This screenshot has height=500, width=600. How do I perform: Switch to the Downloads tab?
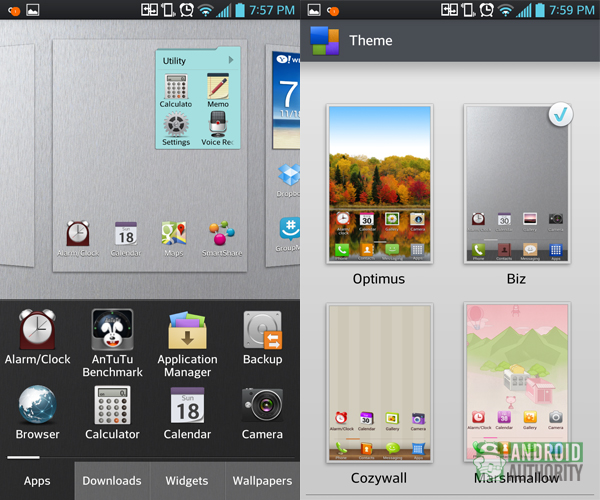point(112,481)
